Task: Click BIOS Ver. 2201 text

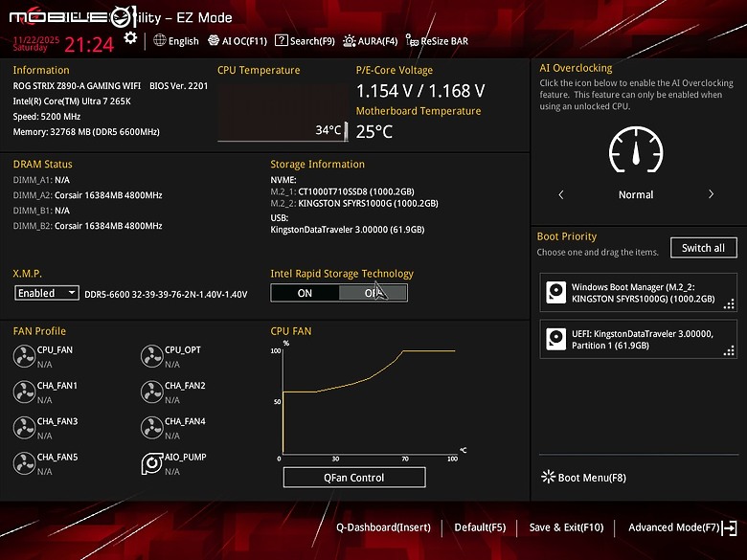Action: 179,86
